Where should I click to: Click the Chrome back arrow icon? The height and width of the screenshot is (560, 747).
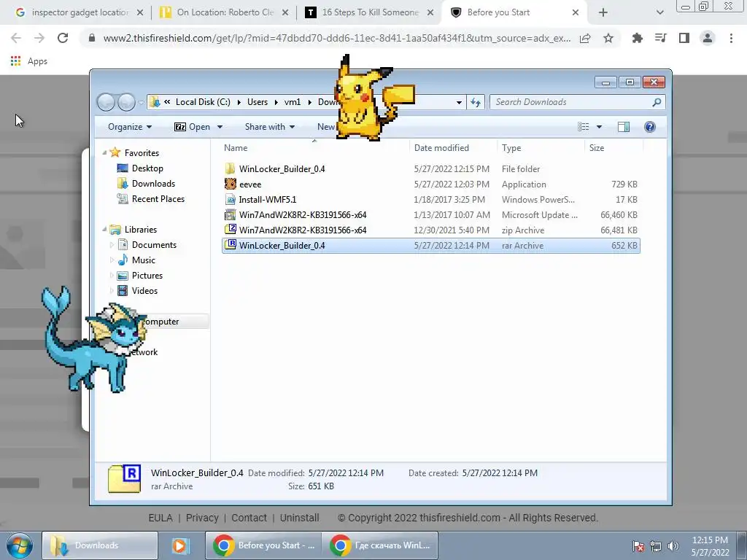pyautogui.click(x=16, y=38)
